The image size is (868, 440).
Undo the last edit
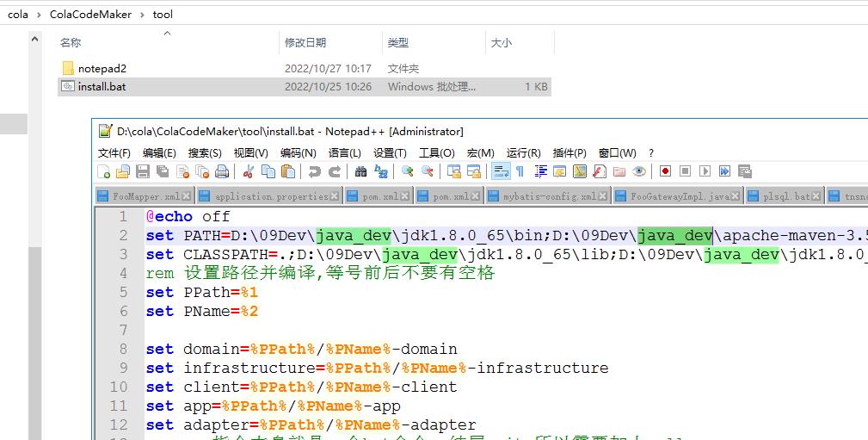315,172
